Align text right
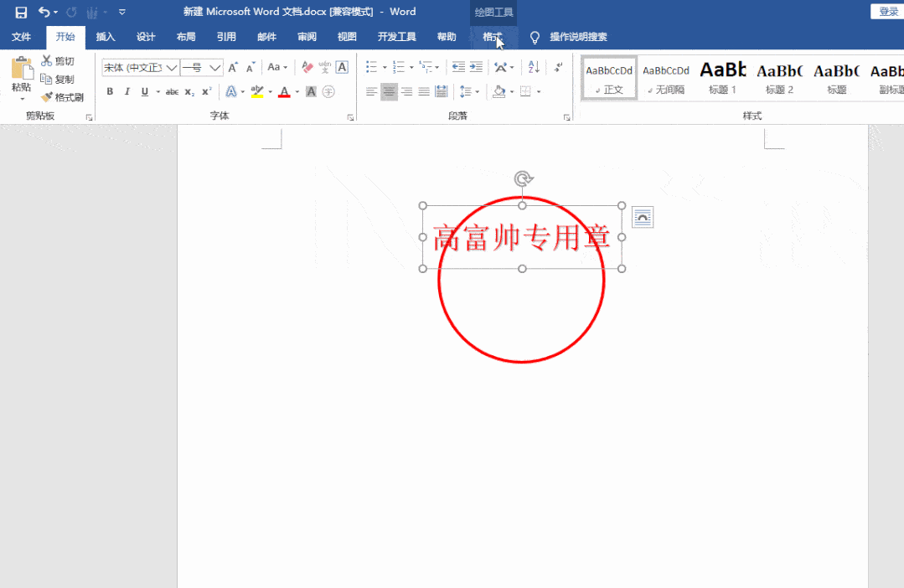Image resolution: width=904 pixels, height=588 pixels. [406, 91]
